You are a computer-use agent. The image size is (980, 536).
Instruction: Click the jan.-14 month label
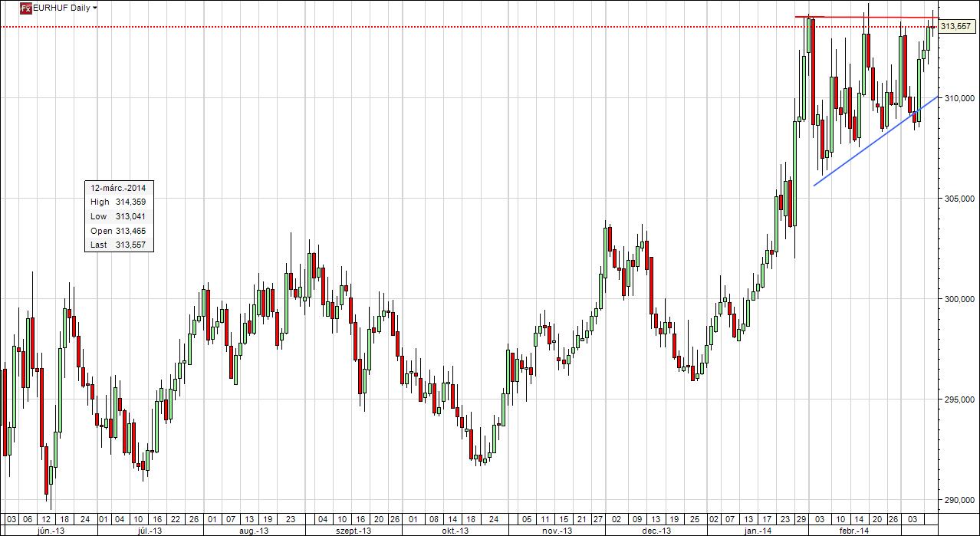[x=758, y=531]
